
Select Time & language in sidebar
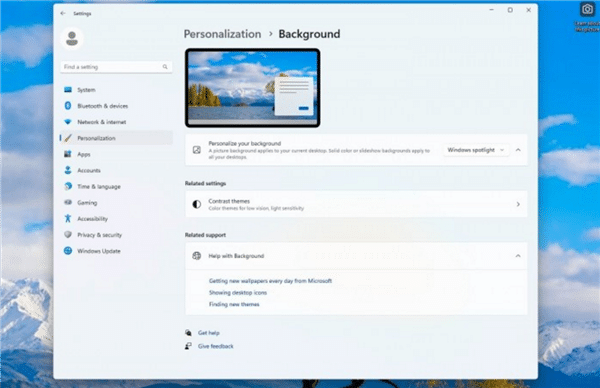99,186
